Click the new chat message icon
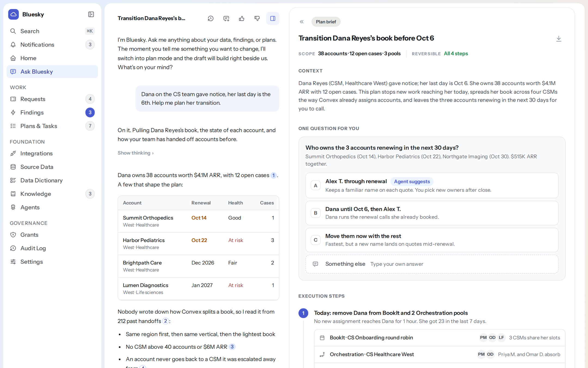 226,19
